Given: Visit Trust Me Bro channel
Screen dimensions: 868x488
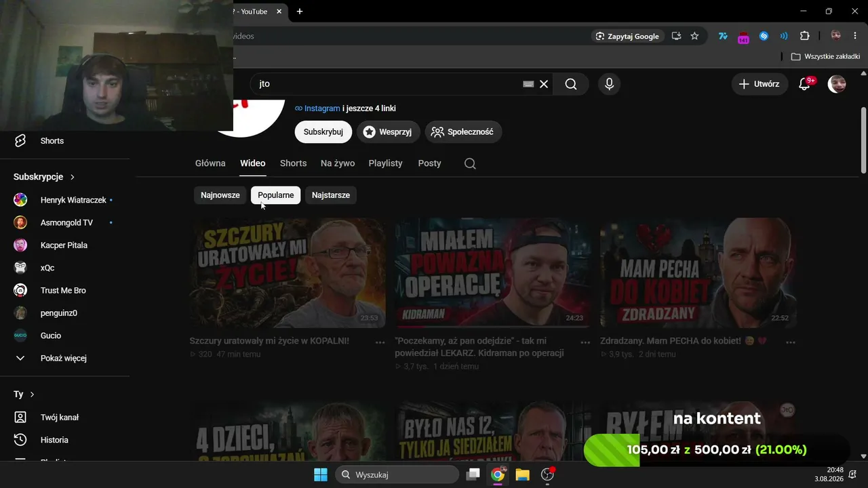Looking at the screenshot, I should coord(64,290).
